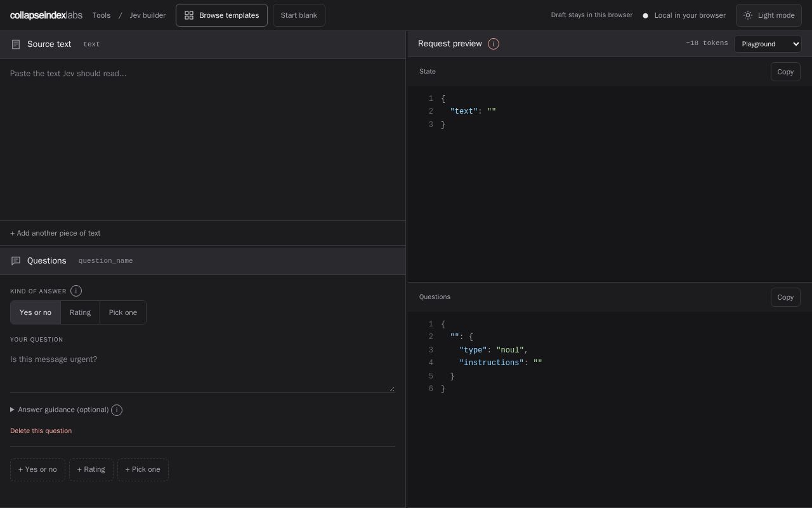This screenshot has width=812, height=508.
Task: Copy the State JSON
Action: pyautogui.click(x=785, y=72)
